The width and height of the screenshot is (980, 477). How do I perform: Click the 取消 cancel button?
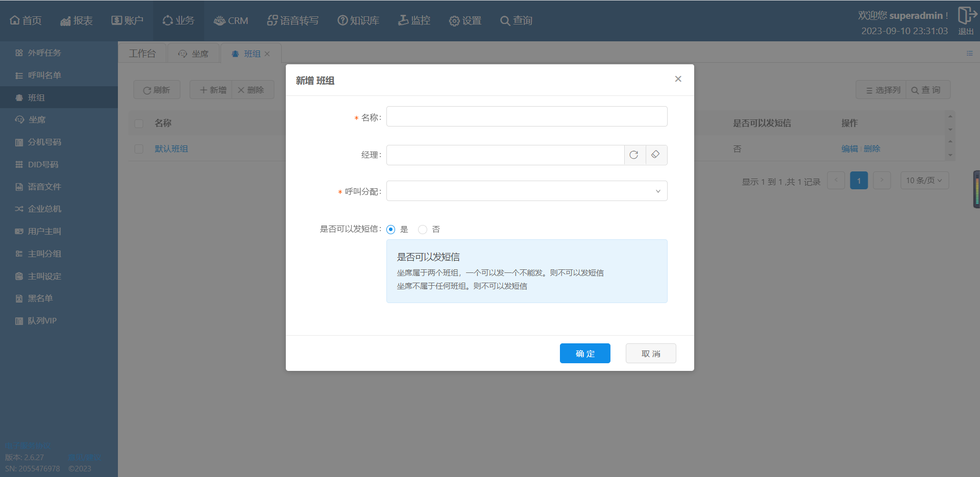[650, 354]
